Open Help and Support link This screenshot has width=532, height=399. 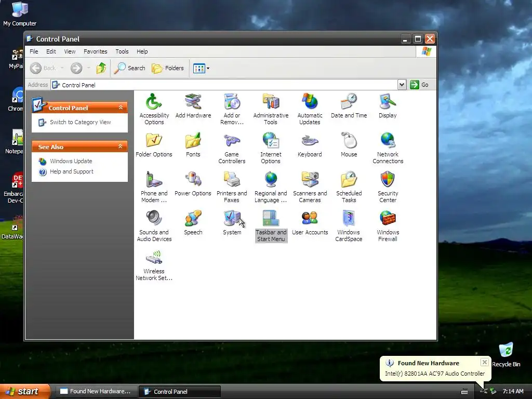coord(72,171)
